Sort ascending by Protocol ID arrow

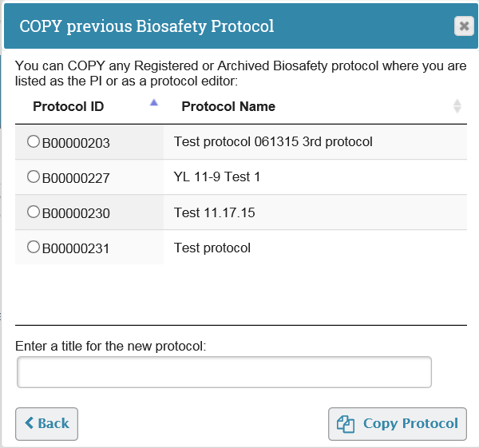[x=154, y=103]
